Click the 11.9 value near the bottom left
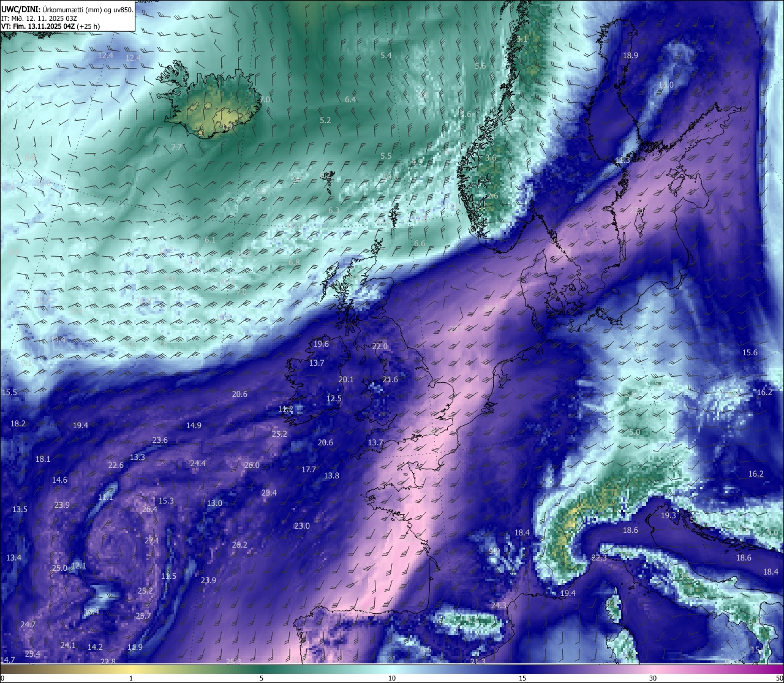 [x=135, y=647]
